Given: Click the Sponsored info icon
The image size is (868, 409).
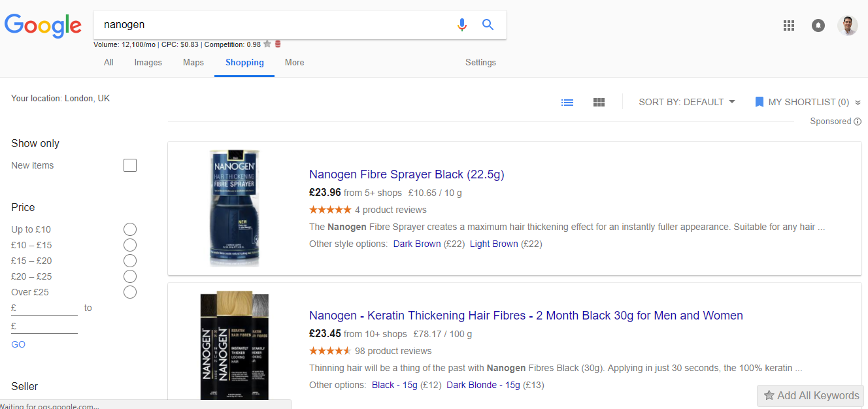Looking at the screenshot, I should 858,122.
